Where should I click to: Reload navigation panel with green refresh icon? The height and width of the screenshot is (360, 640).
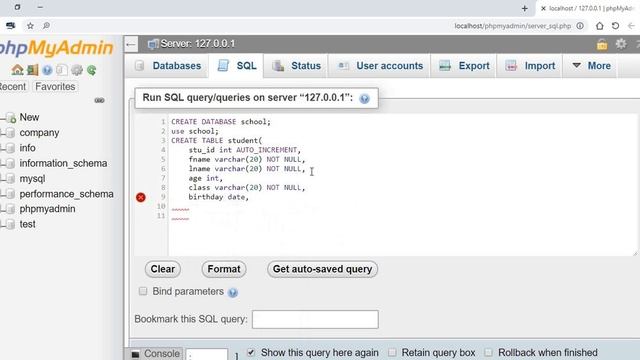point(91,70)
